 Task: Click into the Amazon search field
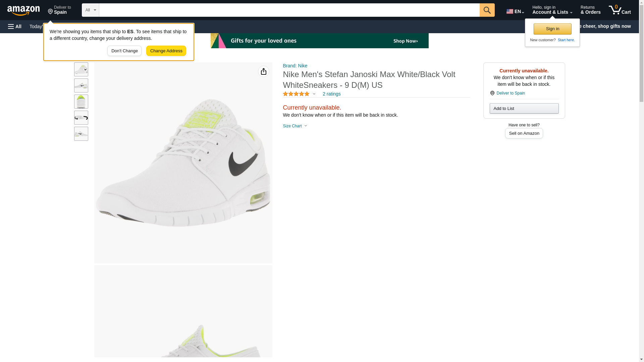[288, 10]
